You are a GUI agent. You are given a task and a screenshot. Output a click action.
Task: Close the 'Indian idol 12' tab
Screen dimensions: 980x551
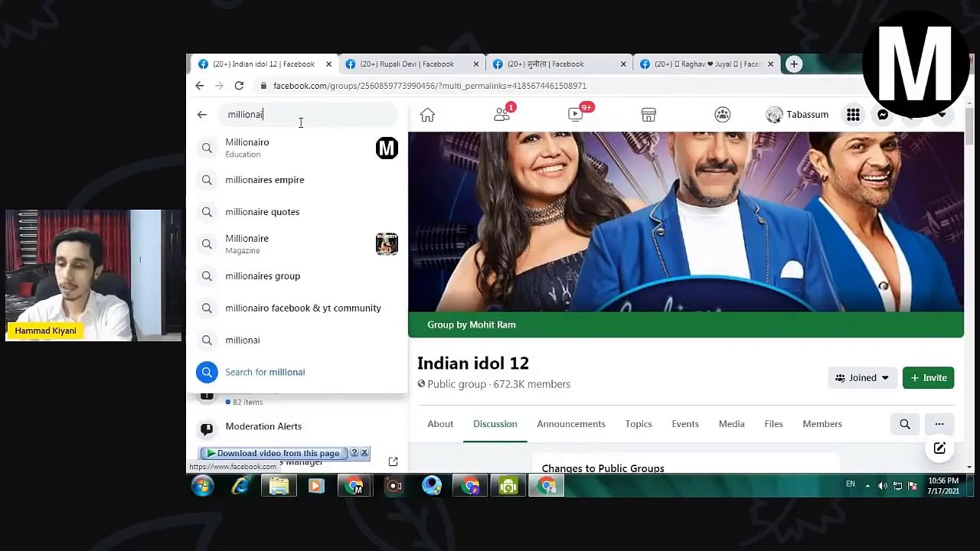pos(328,64)
